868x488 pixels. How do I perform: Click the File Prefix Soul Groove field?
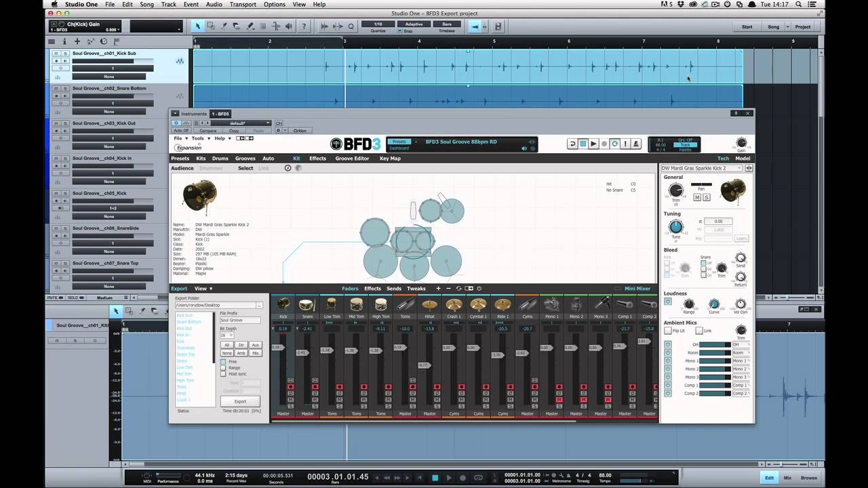tap(240, 320)
